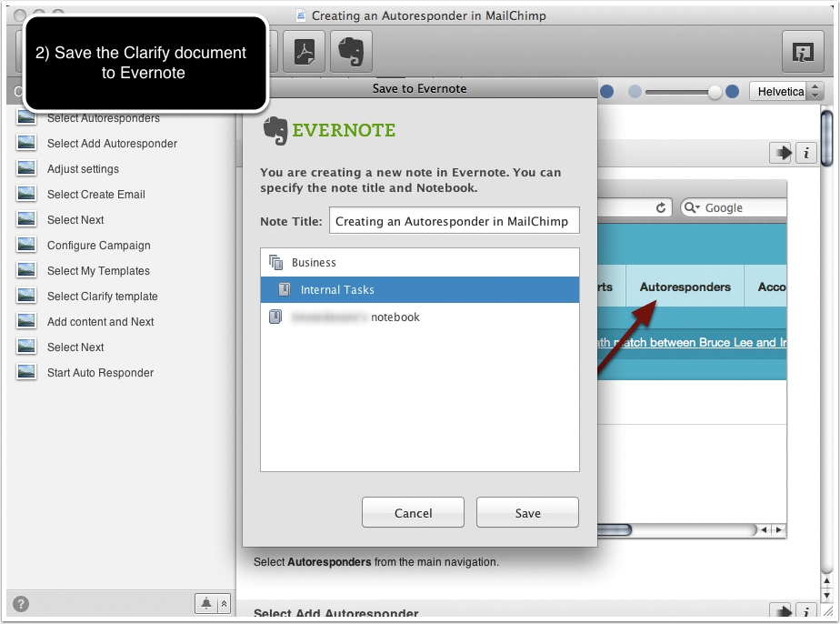840x624 pixels.
Task: Open the inspector icon in toolbar
Action: pyautogui.click(x=803, y=52)
